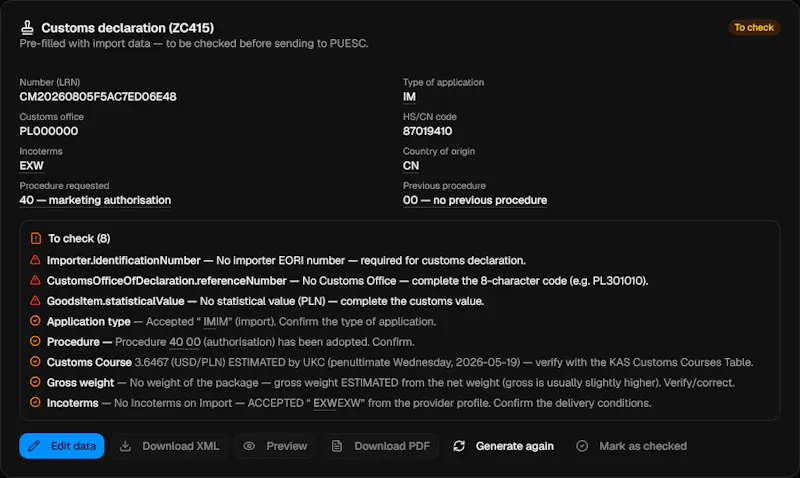Select LRN value CM20260805F5AC7ED06E48
Viewport: 800px width, 478px height.
(x=98, y=96)
